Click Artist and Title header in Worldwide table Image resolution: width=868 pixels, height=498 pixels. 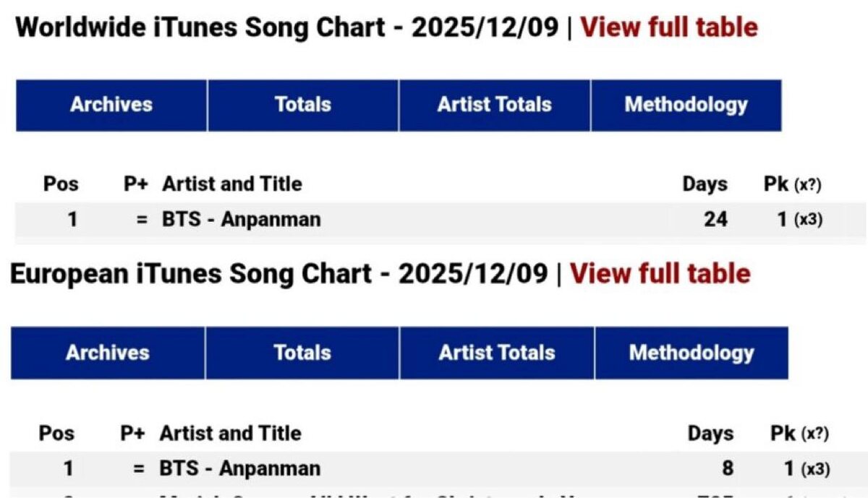coord(231,184)
